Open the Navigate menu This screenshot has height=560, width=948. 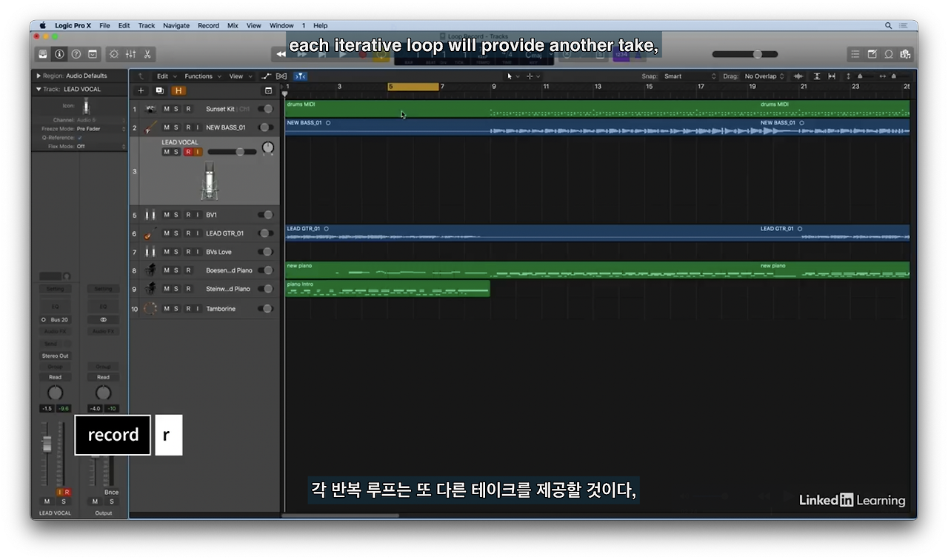[176, 25]
